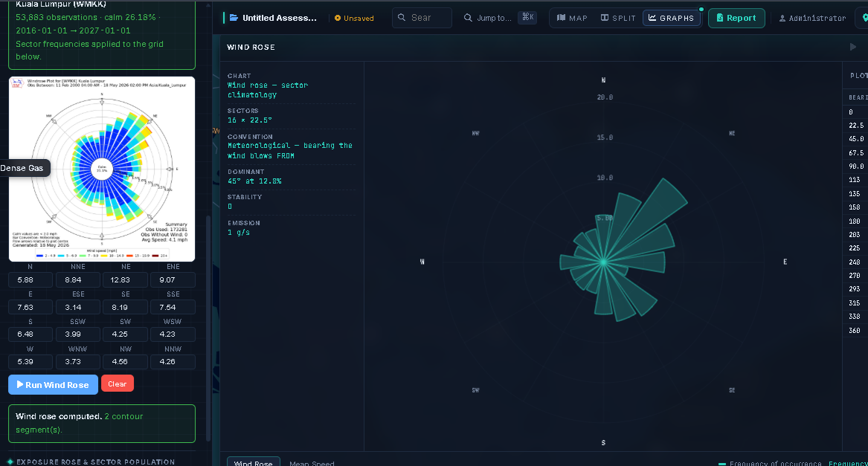Edit the WSW sector value 4.23
The height and width of the screenshot is (466, 868).
[173, 334]
